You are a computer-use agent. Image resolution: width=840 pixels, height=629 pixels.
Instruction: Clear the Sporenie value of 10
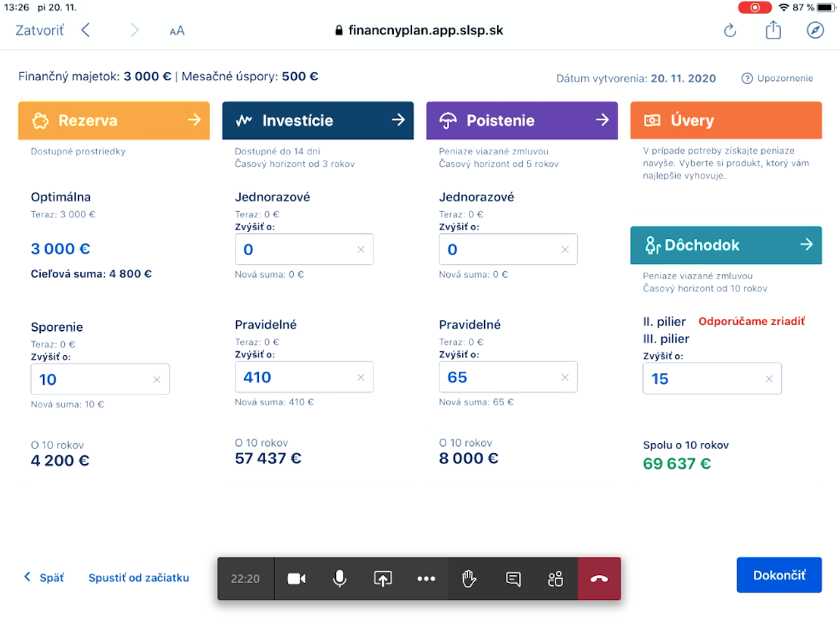tap(157, 380)
